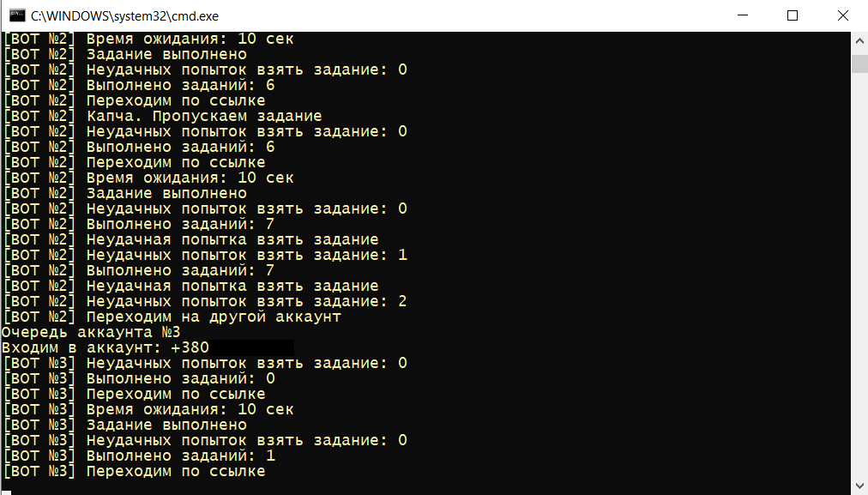Click the 'Выполнено заданий: 1' line
The image size is (868, 495).
click(x=139, y=456)
